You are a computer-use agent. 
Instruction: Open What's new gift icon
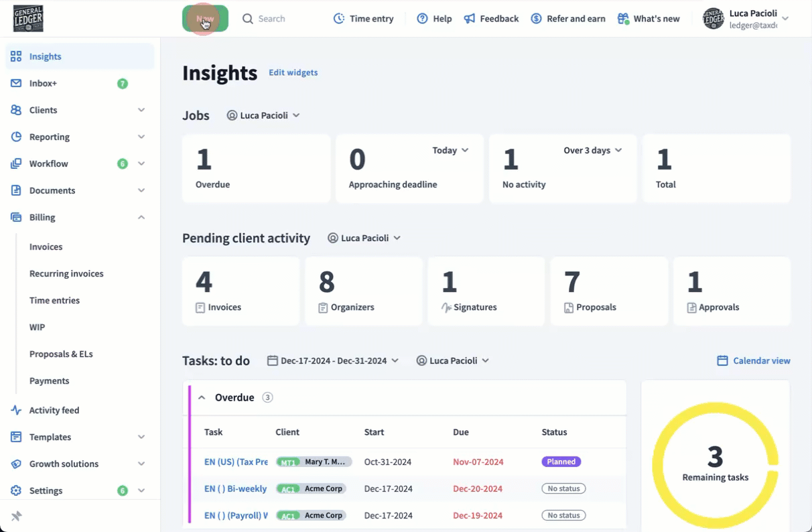coord(623,19)
